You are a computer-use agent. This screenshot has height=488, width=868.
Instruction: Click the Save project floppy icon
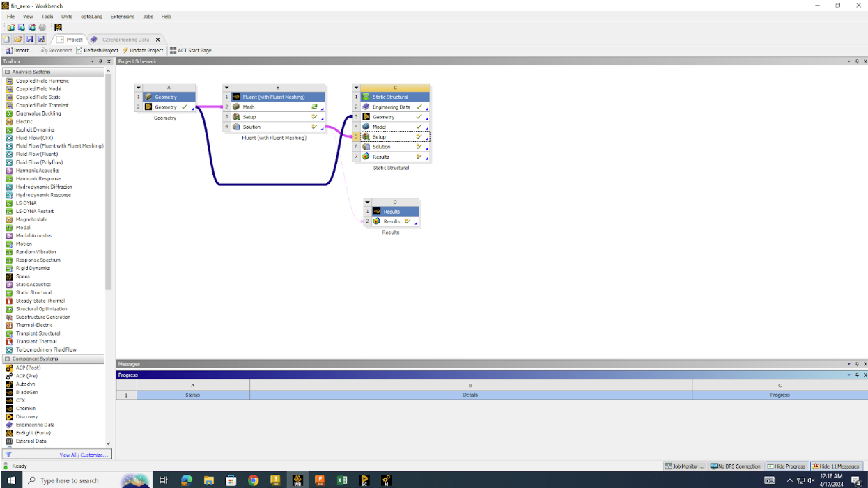(30, 40)
